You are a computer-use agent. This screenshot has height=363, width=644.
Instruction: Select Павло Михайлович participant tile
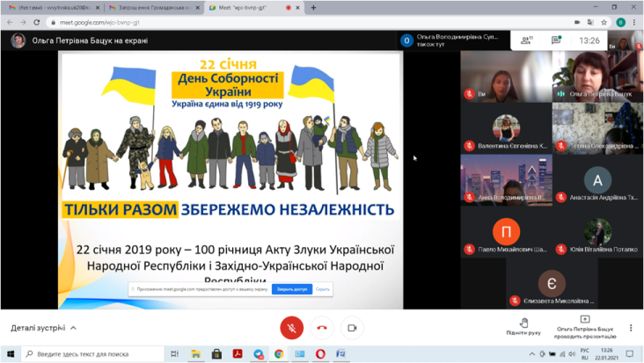(x=506, y=237)
